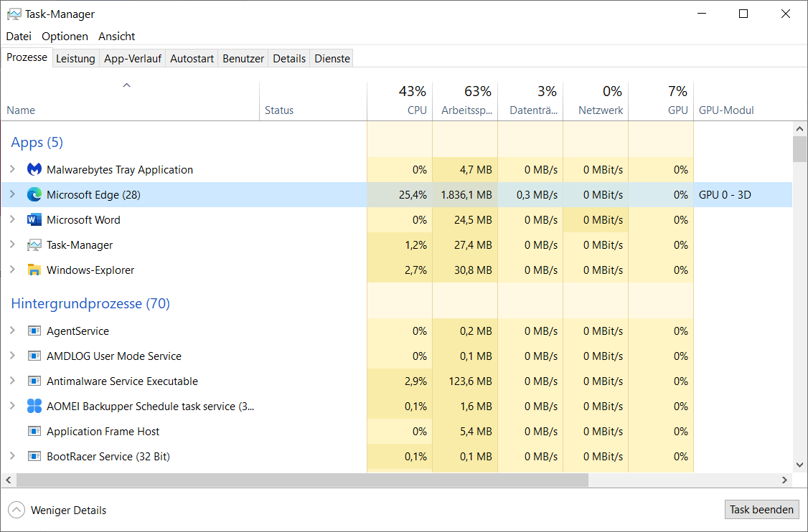808x532 pixels.
Task: Click the horizontal scrollbar left arrow
Action: pos(8,480)
